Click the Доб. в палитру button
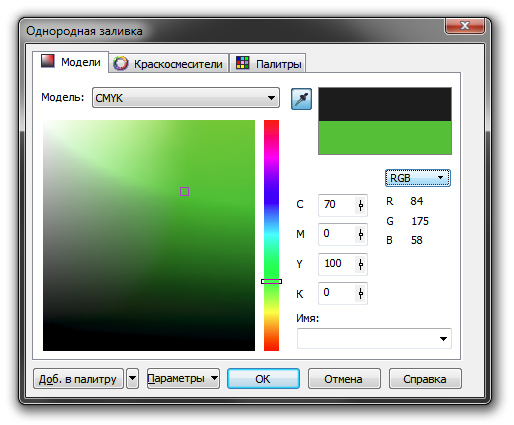 point(78,378)
